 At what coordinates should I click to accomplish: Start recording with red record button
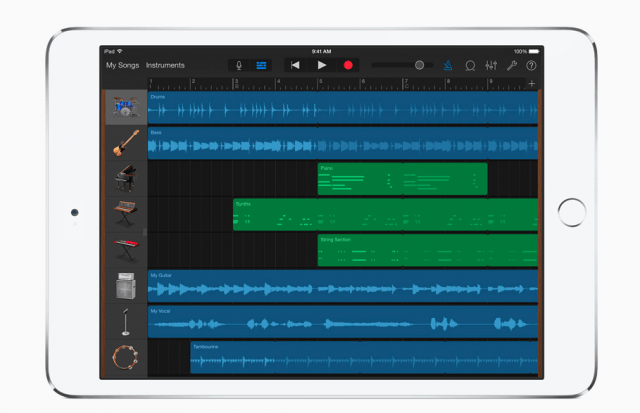pyautogui.click(x=348, y=65)
